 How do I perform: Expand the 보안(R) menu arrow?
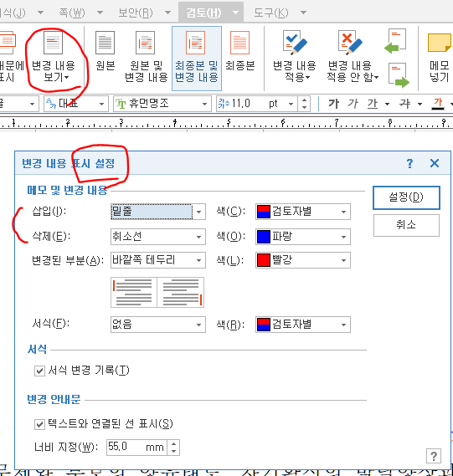167,13
